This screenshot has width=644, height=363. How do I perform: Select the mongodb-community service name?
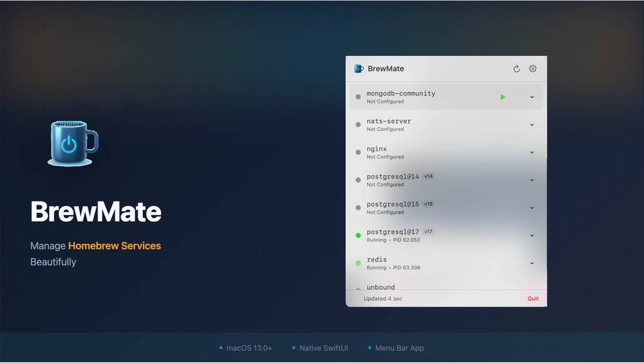tap(401, 94)
